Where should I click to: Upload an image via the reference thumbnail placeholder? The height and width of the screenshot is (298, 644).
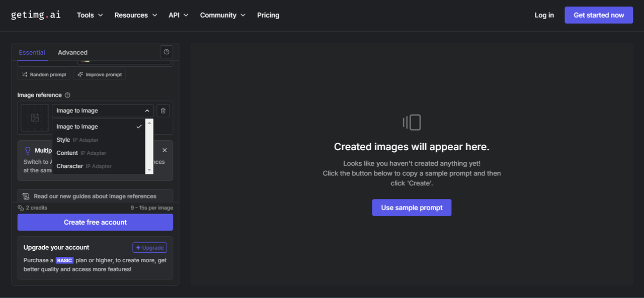pos(35,118)
